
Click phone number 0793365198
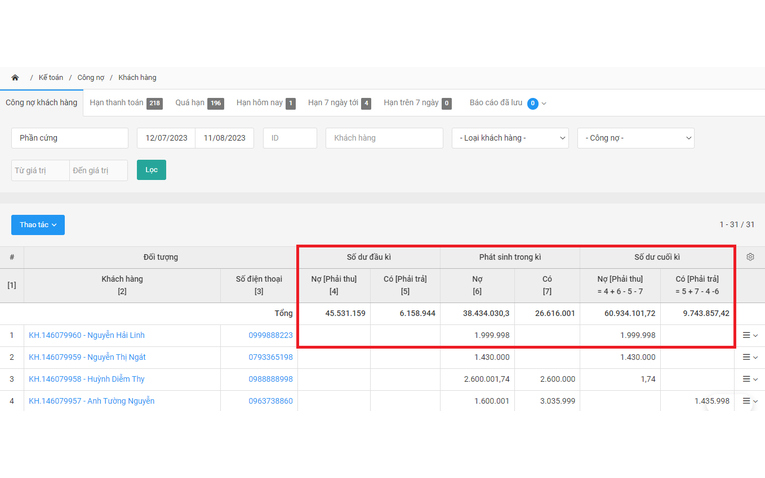[x=271, y=357]
